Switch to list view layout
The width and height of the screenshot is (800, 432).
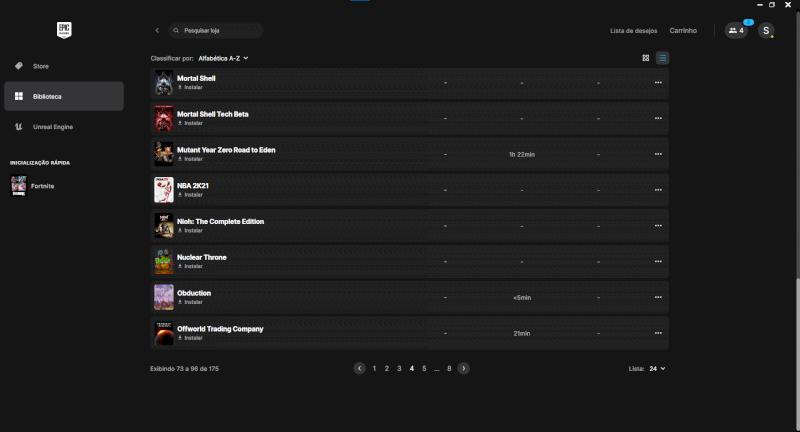[x=663, y=58]
